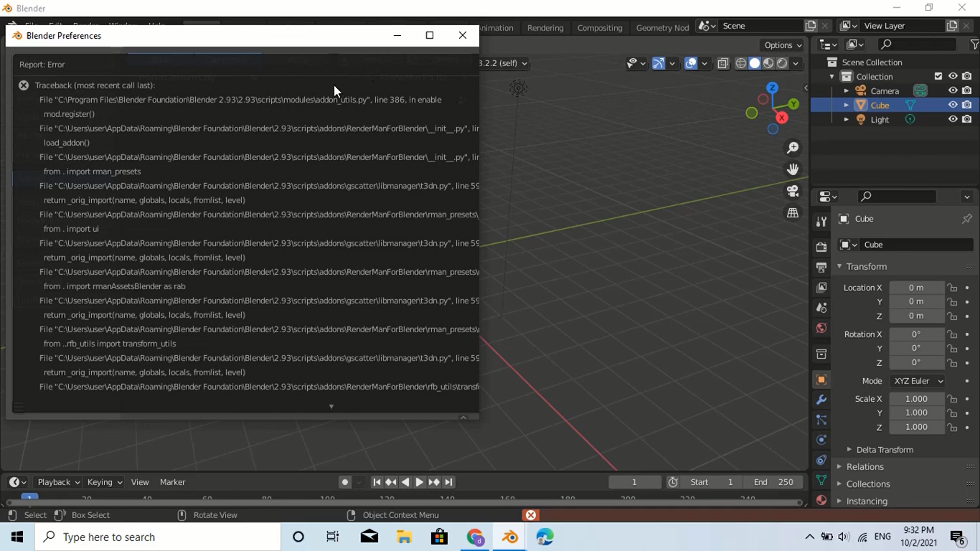Toggle Proportional Editing in the viewport header
Image resolution: width=980 pixels, height=551 pixels.
[690, 63]
